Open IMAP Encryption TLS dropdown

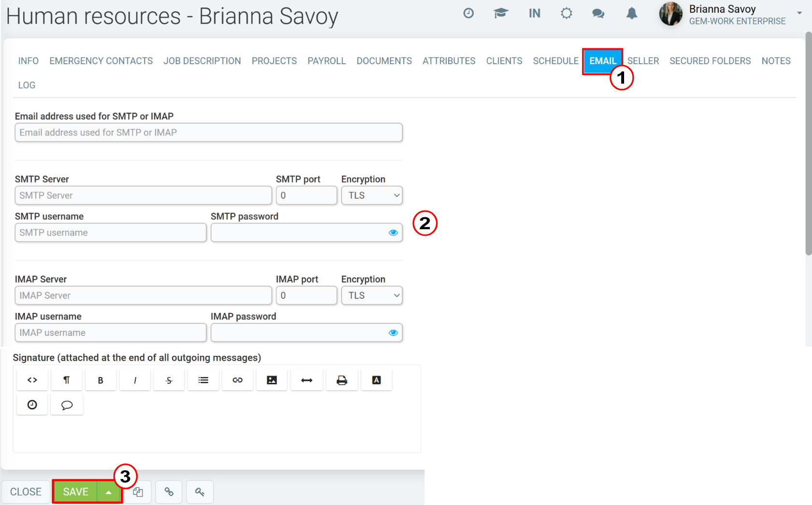click(x=372, y=295)
